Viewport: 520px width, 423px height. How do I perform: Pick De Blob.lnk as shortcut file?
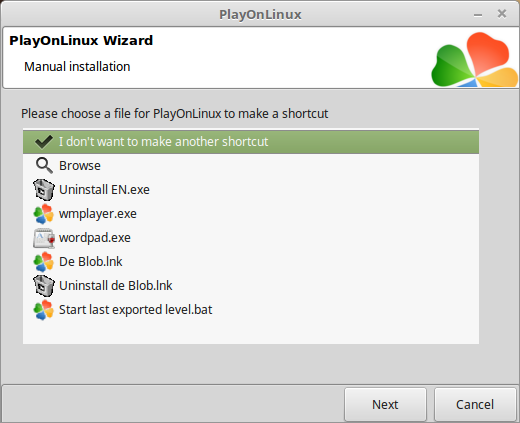click(x=251, y=262)
